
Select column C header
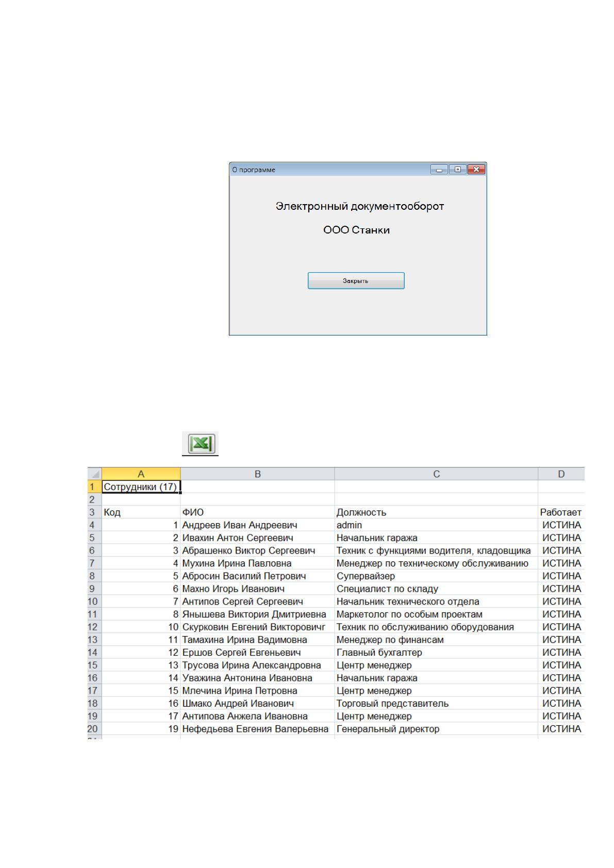pos(436,474)
